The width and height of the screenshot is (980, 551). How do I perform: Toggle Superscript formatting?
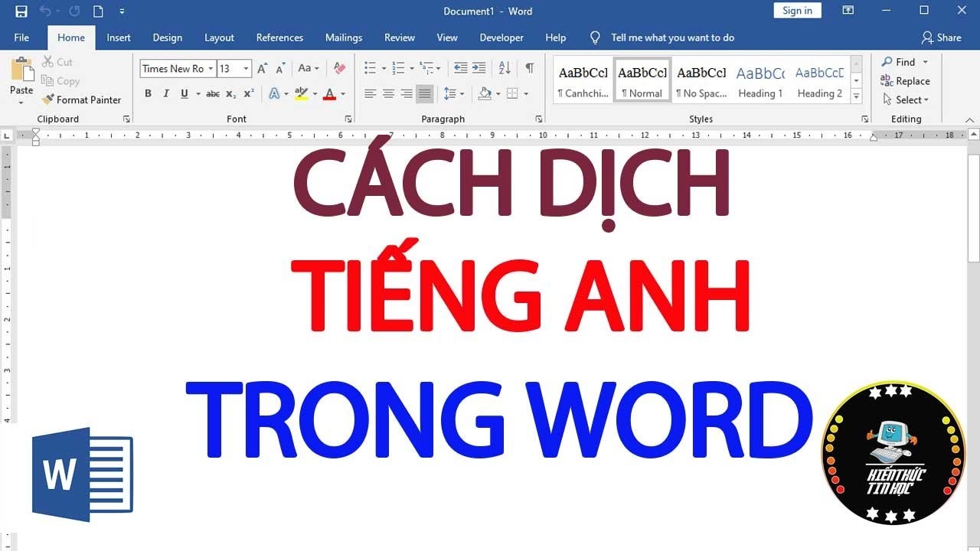[x=249, y=93]
